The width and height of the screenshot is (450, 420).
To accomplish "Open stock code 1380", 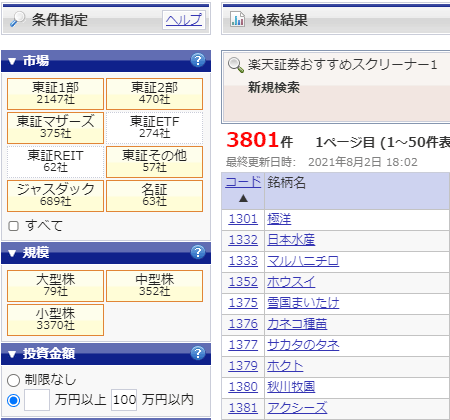I will coord(243,387).
